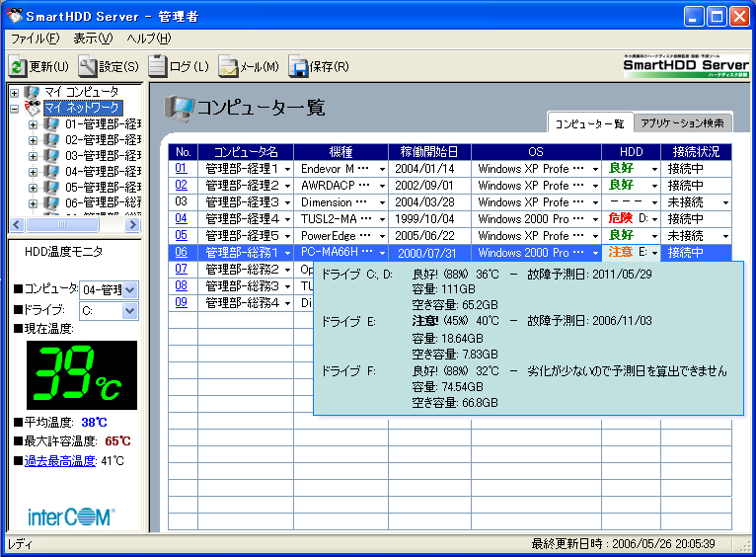
Task: Open HDD dropdown arrow for 管理部-経理4 row
Action: click(654, 219)
